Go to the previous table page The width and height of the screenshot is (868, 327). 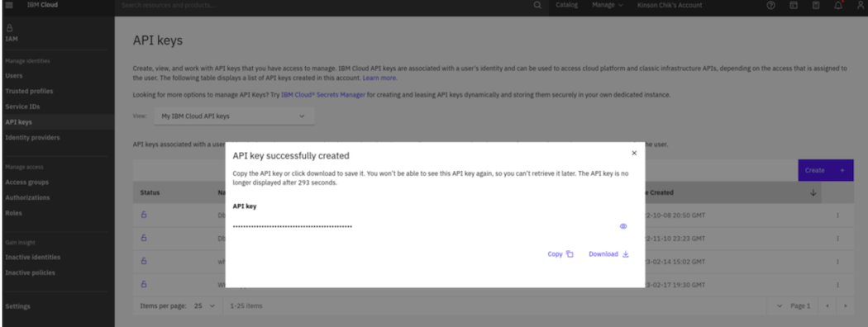[827, 306]
